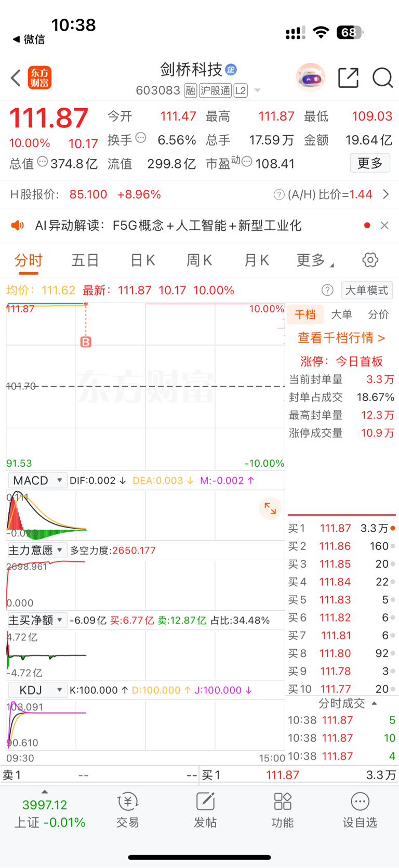Screen dimensions: 399x868
Task: Tap the AI robot assistant avatar
Action: tap(310, 78)
